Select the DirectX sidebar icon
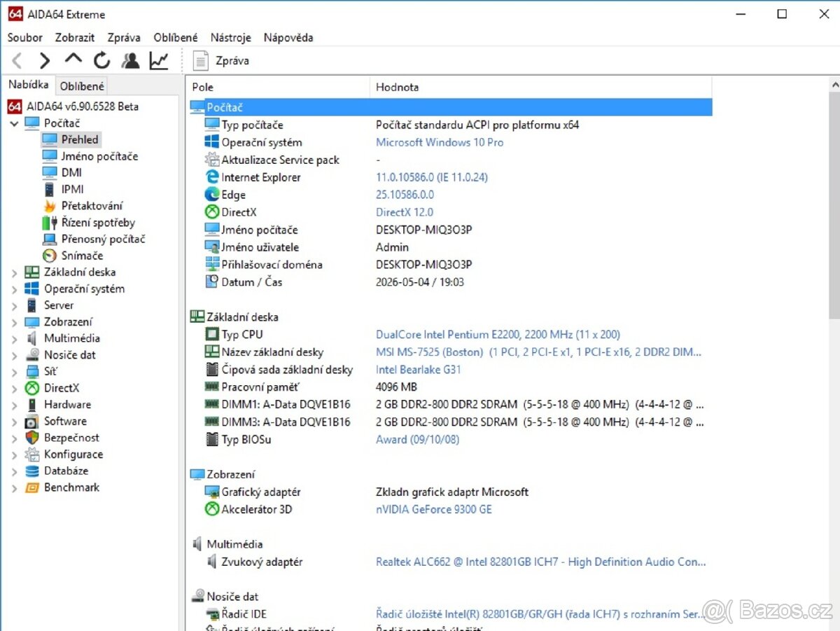 [x=33, y=388]
